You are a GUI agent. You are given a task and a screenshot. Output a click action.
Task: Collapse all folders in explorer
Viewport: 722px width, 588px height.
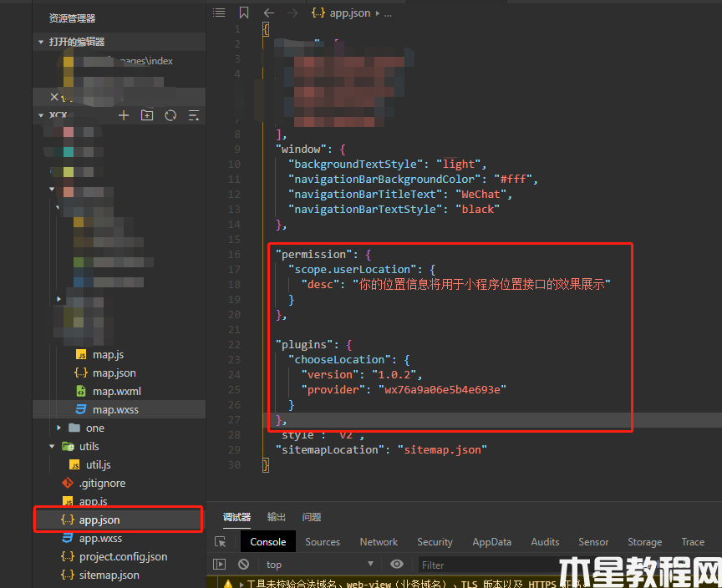[x=194, y=115]
